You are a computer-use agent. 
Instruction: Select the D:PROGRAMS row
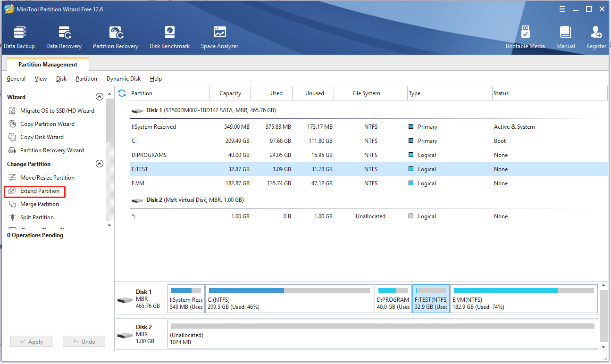coord(368,155)
